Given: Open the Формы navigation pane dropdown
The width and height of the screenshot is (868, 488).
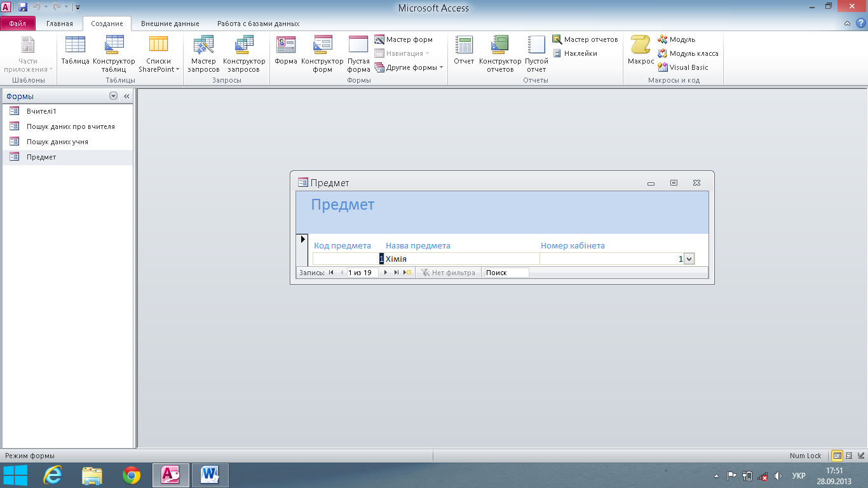Looking at the screenshot, I should [x=113, y=96].
